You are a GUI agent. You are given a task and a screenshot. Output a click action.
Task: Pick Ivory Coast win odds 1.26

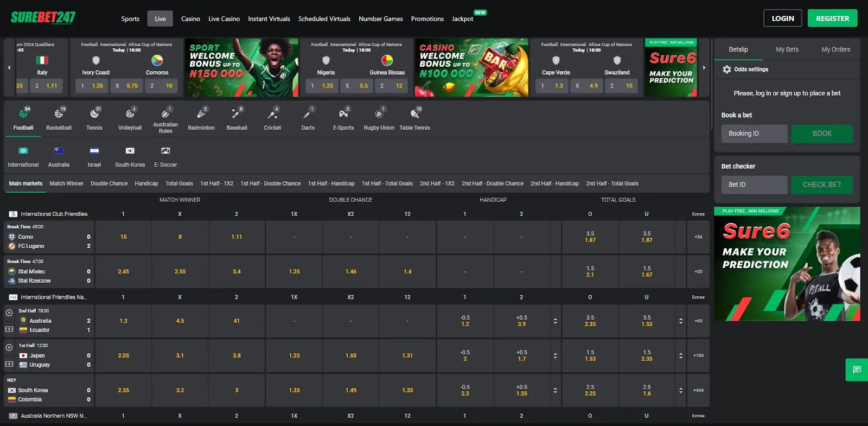[92, 86]
